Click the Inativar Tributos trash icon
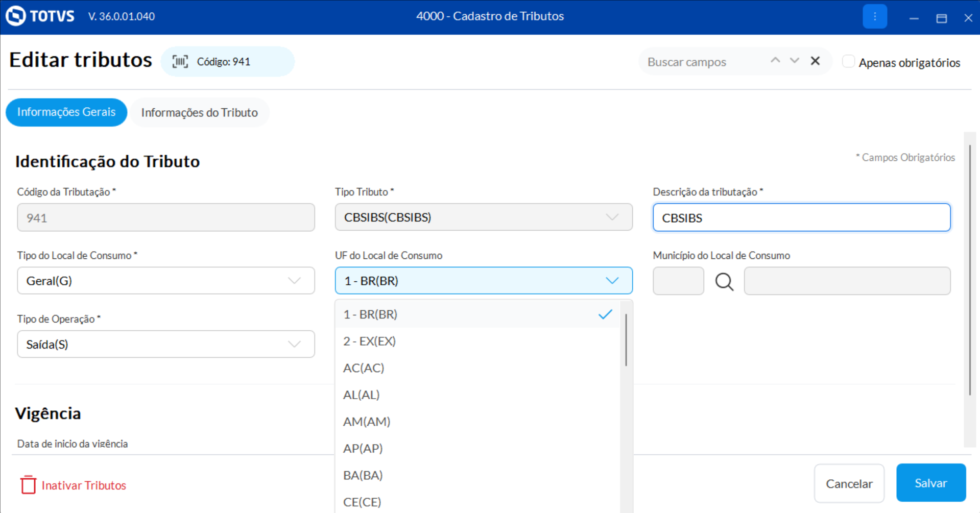This screenshot has height=513, width=980. click(x=28, y=485)
